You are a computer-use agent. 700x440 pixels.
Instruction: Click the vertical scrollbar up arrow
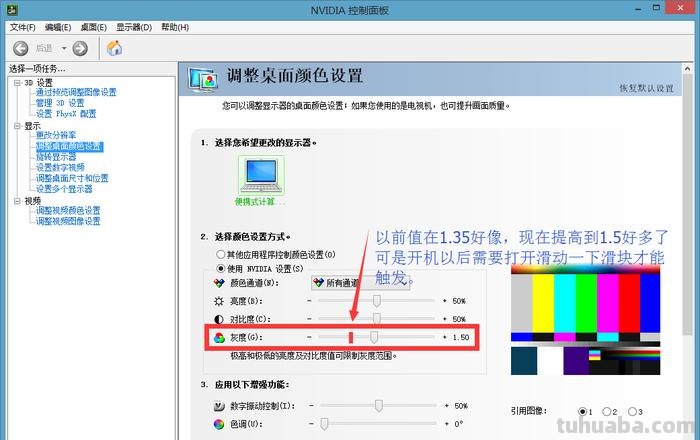click(688, 69)
